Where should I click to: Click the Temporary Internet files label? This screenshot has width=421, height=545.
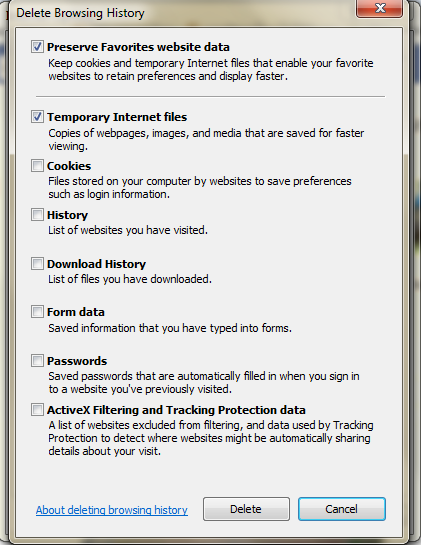(117, 117)
